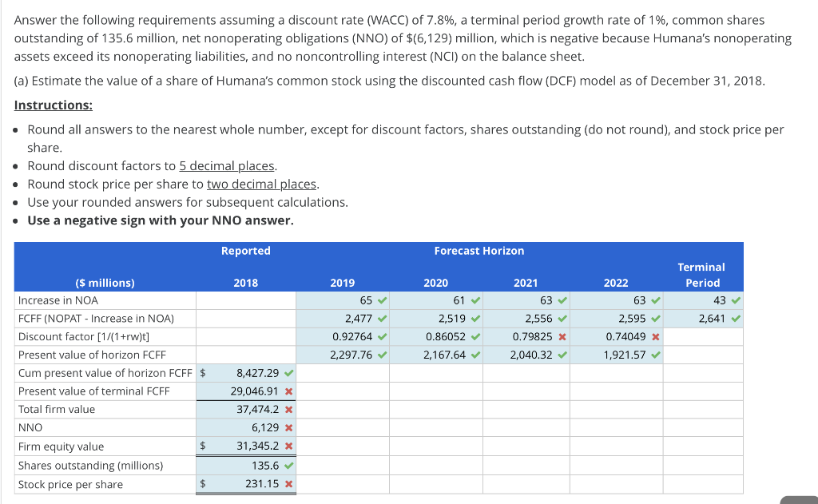This screenshot has width=818, height=504.
Task: Click the red X next to Total firm value 37,474.2
Action: point(288,410)
